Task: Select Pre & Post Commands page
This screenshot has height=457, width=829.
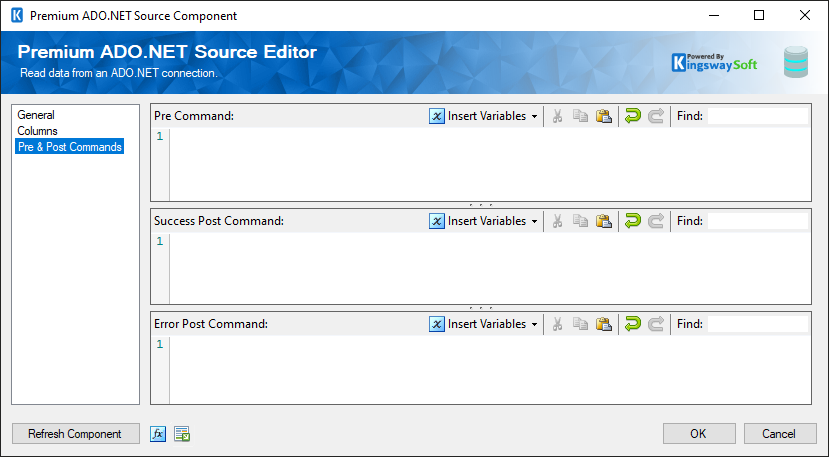Action: click(x=70, y=147)
